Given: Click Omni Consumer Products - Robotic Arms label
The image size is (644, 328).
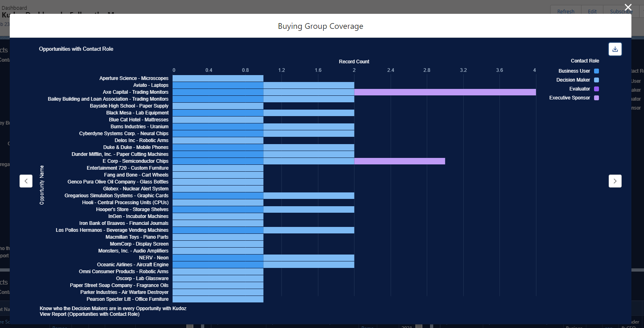Looking at the screenshot, I should (124, 272).
